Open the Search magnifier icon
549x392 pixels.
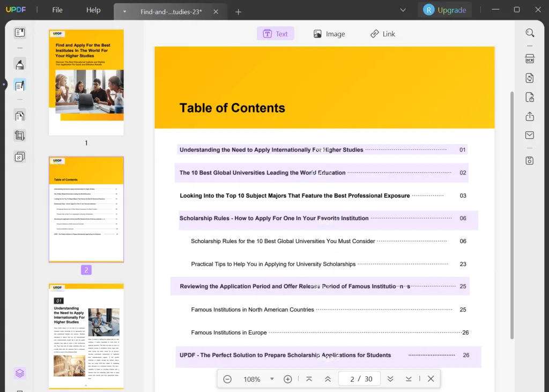(530, 33)
